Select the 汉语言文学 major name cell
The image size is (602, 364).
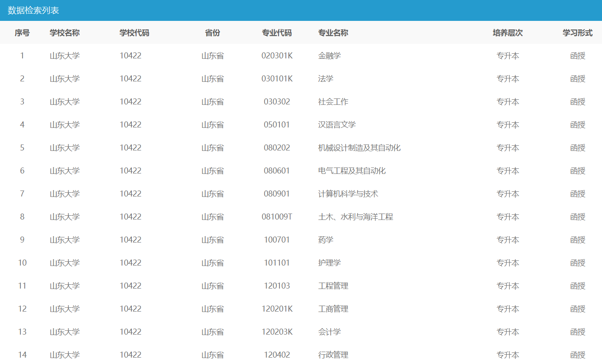point(337,125)
